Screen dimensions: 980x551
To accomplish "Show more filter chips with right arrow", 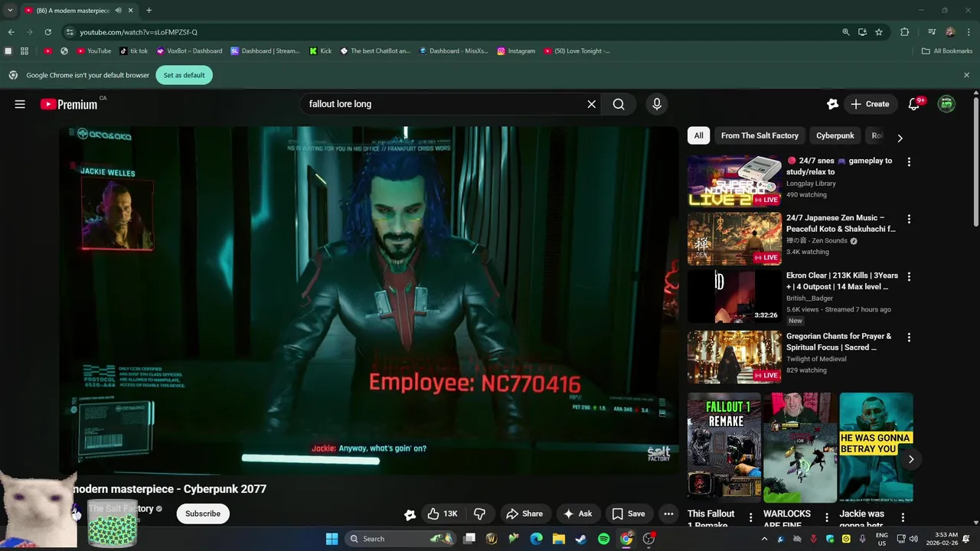I will (x=900, y=138).
